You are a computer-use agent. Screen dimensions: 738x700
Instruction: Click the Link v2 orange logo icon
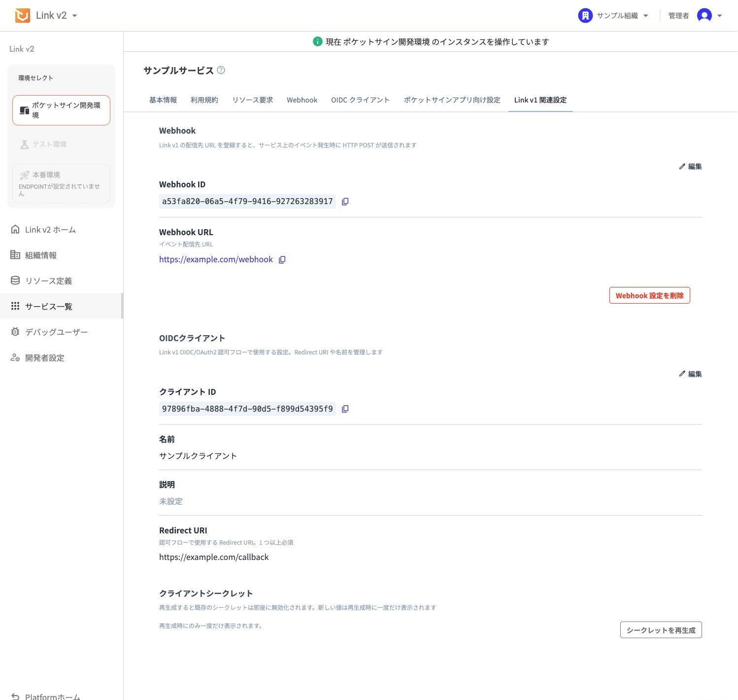pyautogui.click(x=22, y=15)
